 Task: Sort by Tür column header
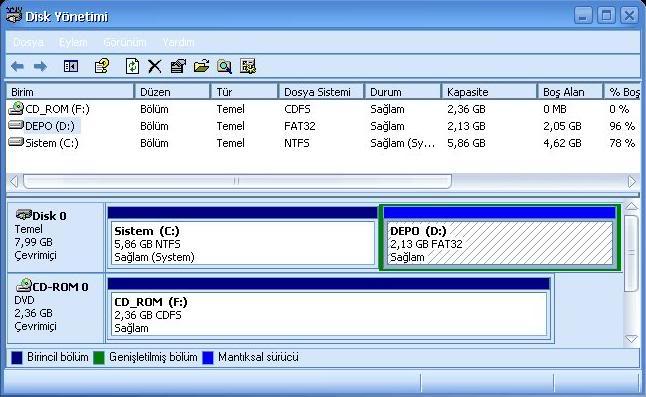245,91
